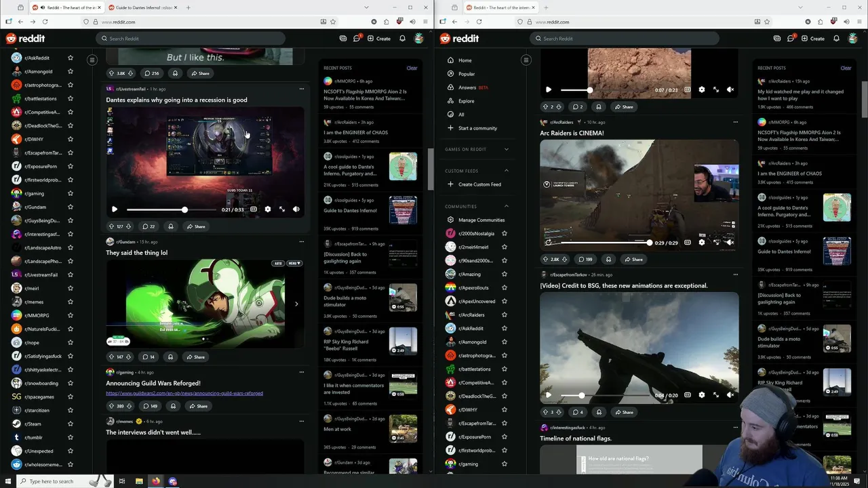
Task: Share the Arc Raiders is CINEMA post
Action: point(633,259)
